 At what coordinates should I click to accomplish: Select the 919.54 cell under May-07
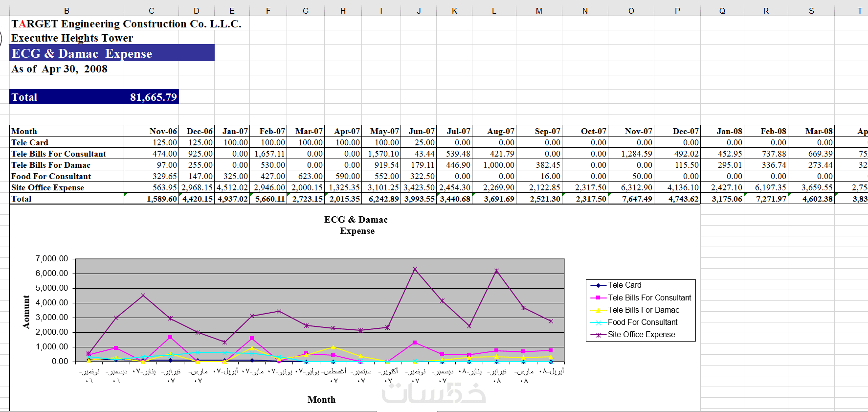point(381,165)
